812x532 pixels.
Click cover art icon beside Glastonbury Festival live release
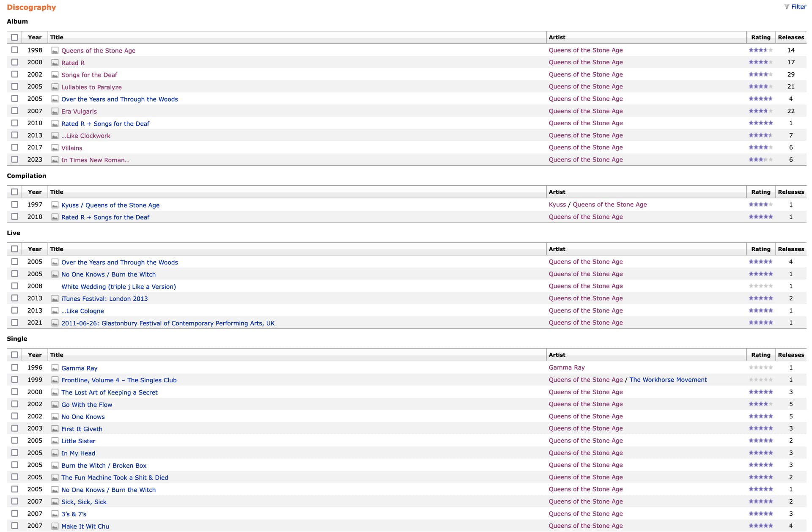point(55,323)
